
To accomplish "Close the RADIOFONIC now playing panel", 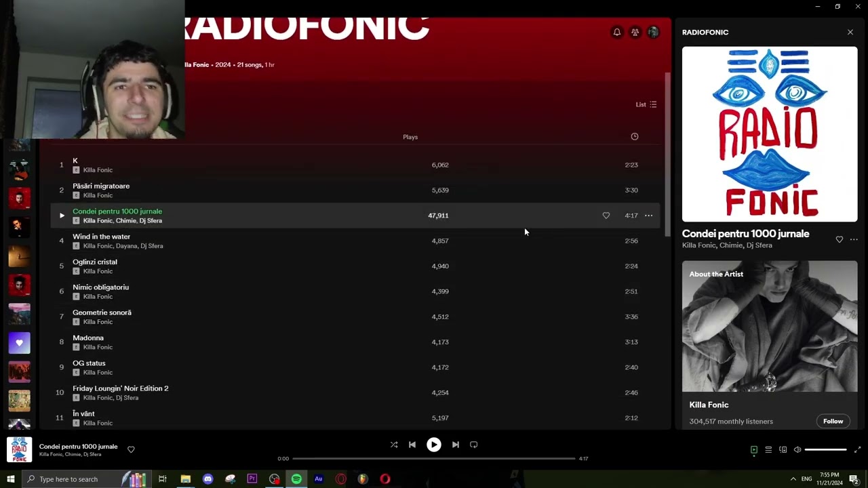I will pyautogui.click(x=850, y=32).
